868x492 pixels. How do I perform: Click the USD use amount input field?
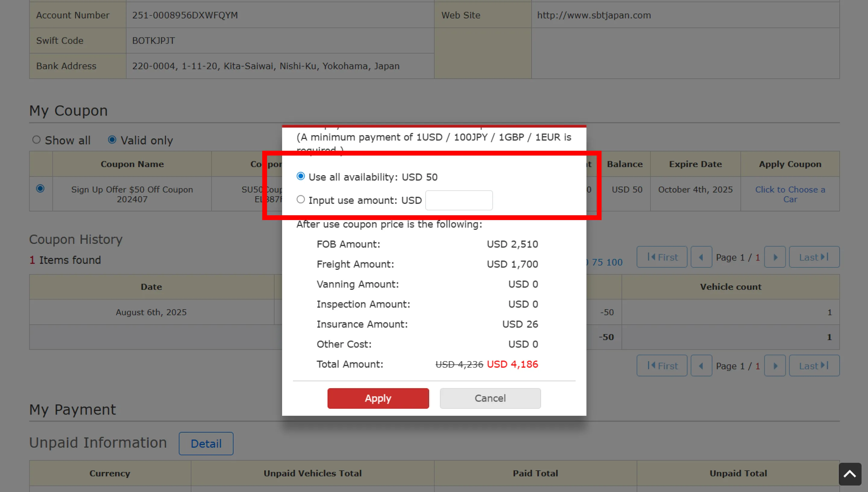tap(459, 200)
